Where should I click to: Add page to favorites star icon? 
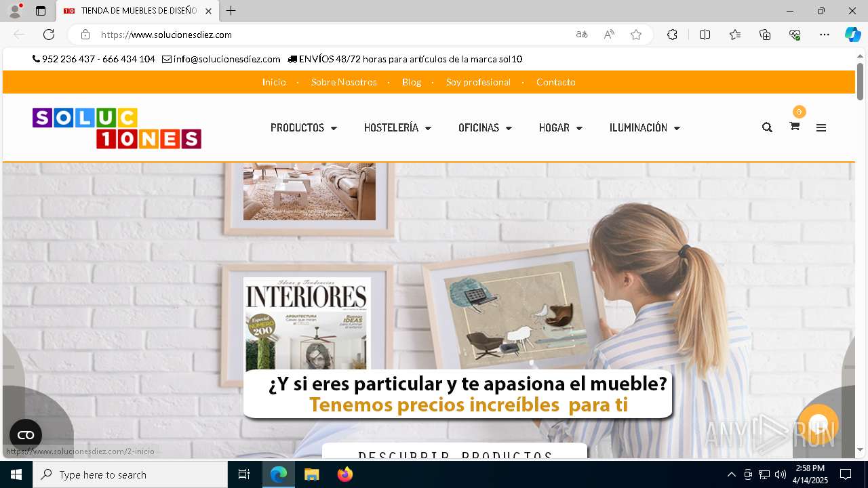tap(636, 35)
